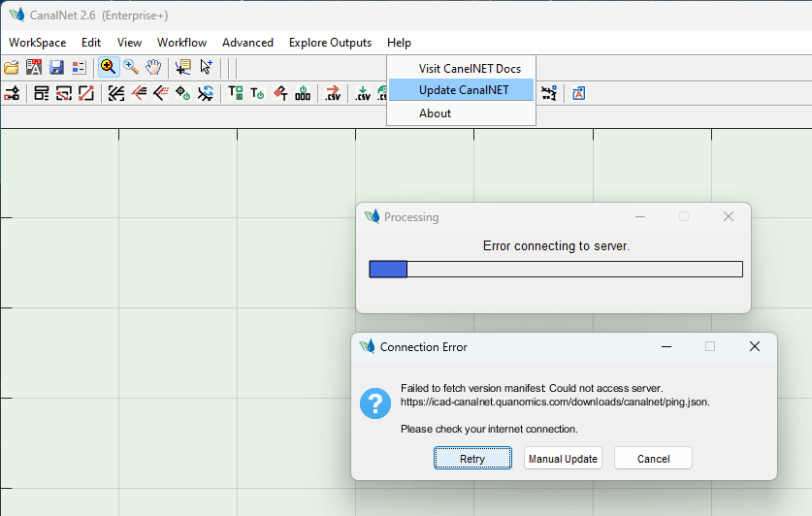
Task: Click the black converging branches icon
Action: [116, 94]
